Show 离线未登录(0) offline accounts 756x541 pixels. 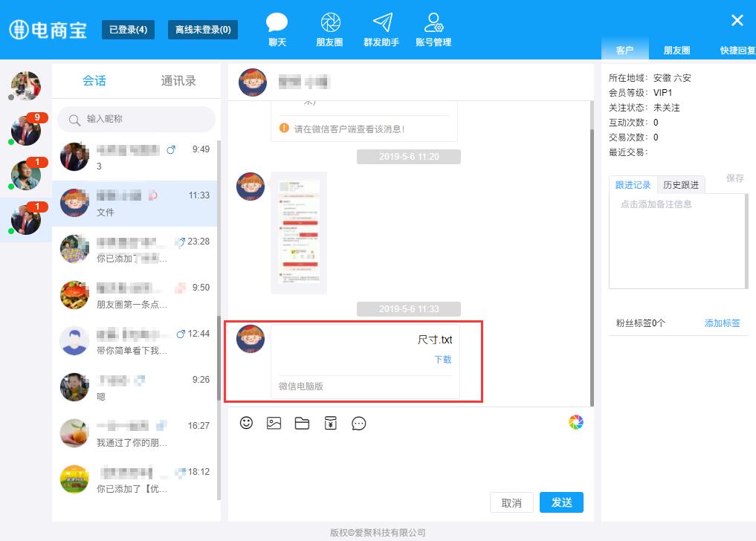click(x=203, y=30)
